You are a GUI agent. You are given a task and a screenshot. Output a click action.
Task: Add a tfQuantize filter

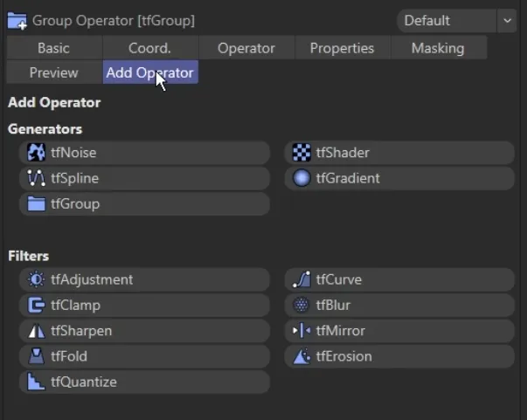[144, 382]
